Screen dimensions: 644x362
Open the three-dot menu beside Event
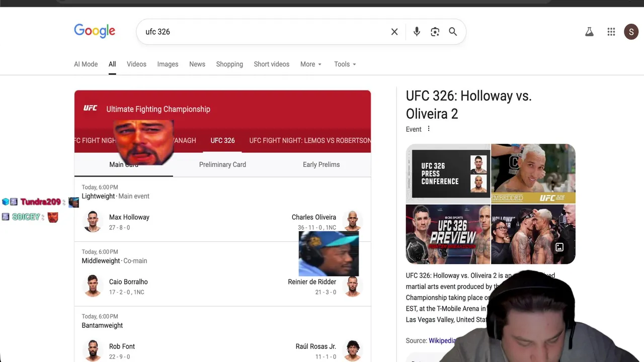click(x=429, y=129)
